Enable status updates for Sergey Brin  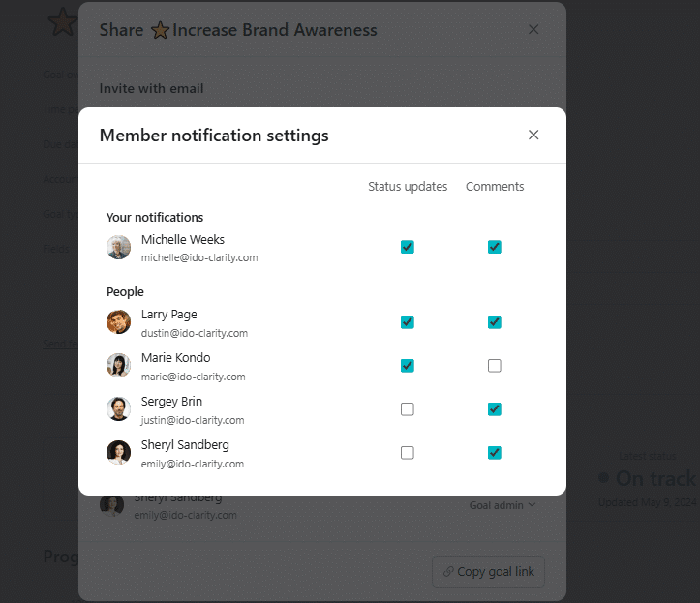click(408, 409)
